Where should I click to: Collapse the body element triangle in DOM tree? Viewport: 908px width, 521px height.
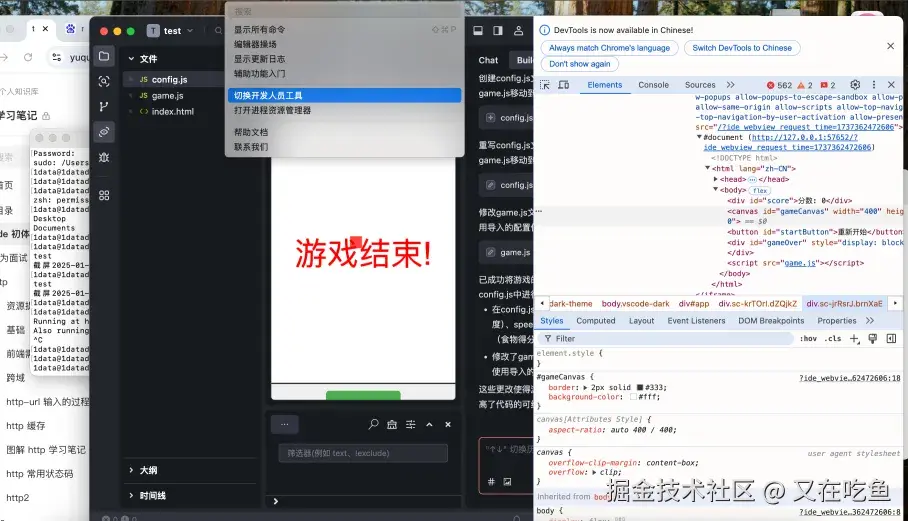click(716, 190)
